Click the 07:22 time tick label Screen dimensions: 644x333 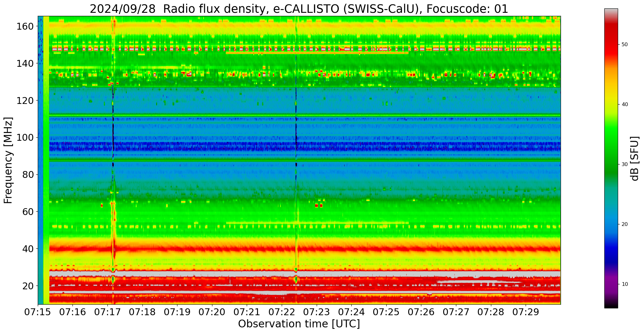282,312
